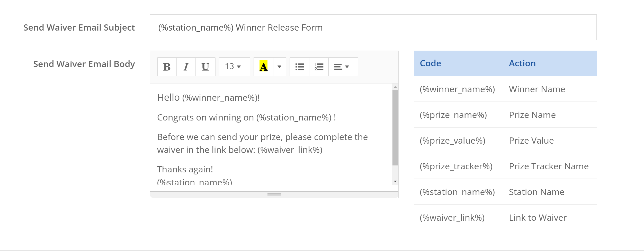Open the text color options dropdown arrow
Image resolution: width=644 pixels, height=251 pixels.
(x=279, y=67)
